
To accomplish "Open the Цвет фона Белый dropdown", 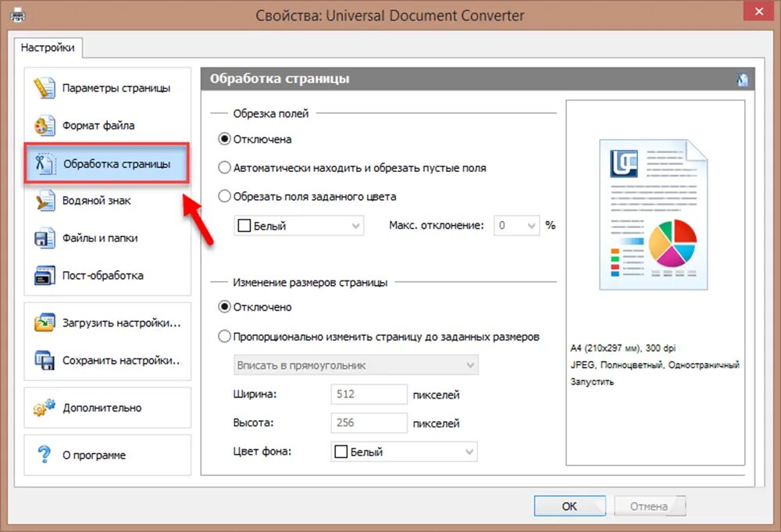I will pyautogui.click(x=404, y=452).
